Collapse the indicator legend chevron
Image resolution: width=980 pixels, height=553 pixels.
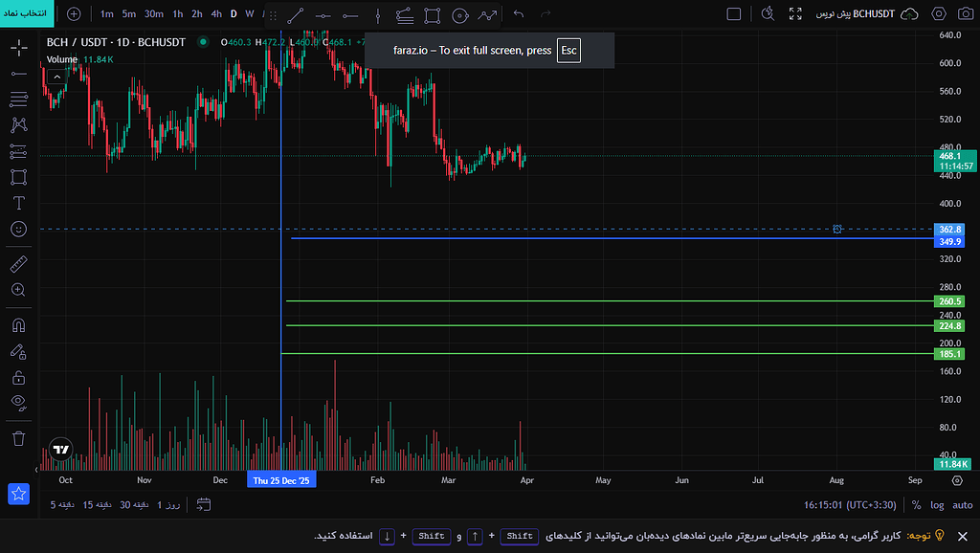tap(56, 77)
